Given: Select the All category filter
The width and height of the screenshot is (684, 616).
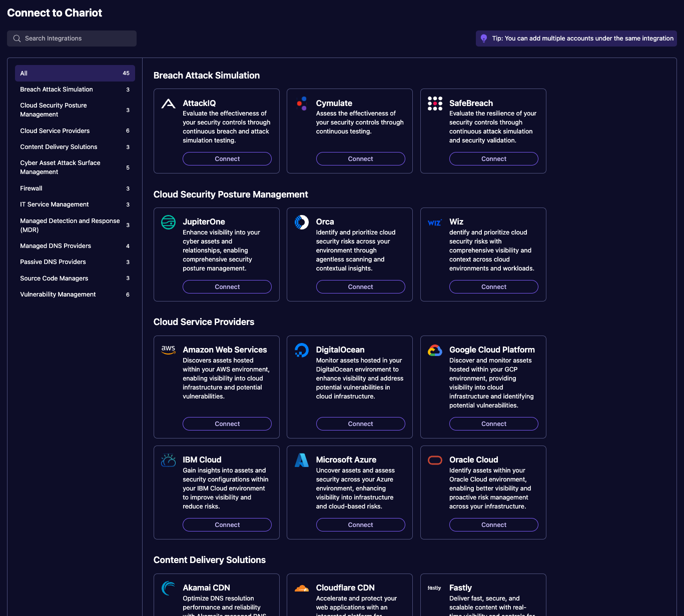Looking at the screenshot, I should (x=75, y=73).
